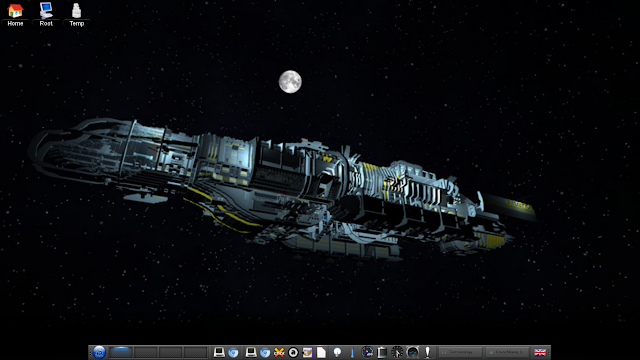
Task: Launch the first Chromium browser icon
Action: (233, 352)
